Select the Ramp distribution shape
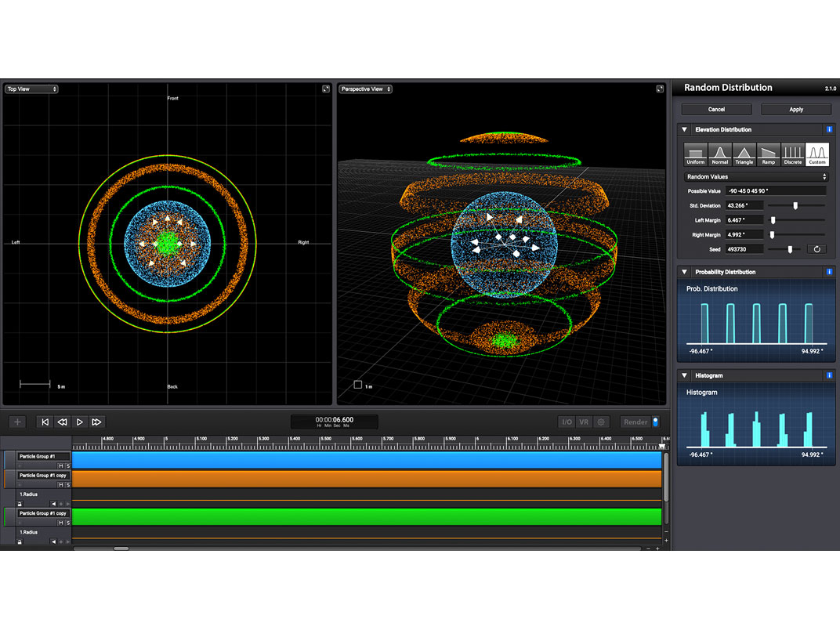 click(x=768, y=154)
